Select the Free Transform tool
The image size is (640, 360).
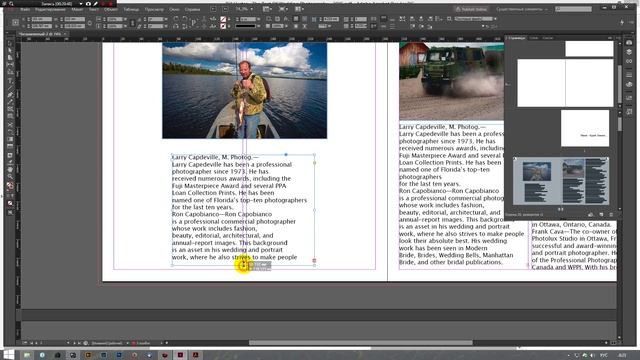10,131
